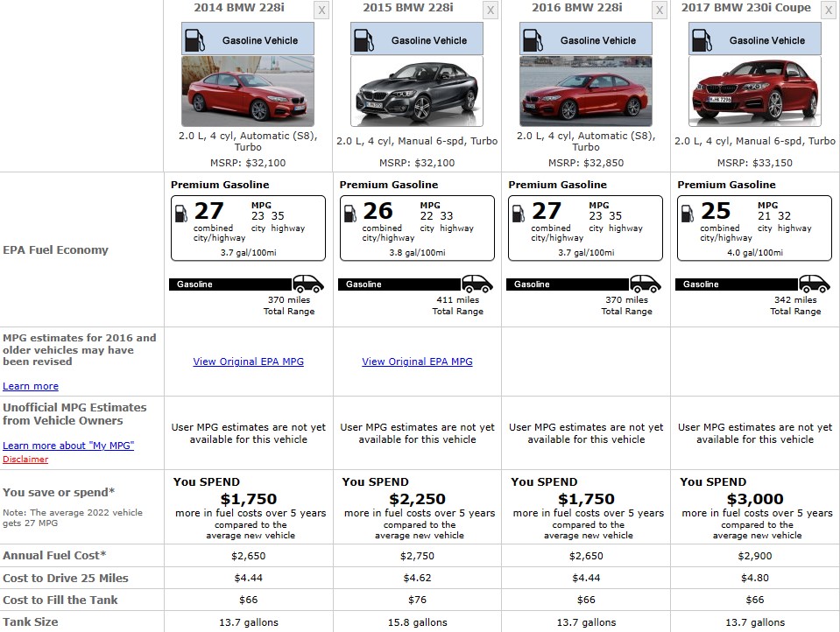Click the 2015 BMW 228i column title
Viewport: 840px width, 632px height.
pos(407,8)
